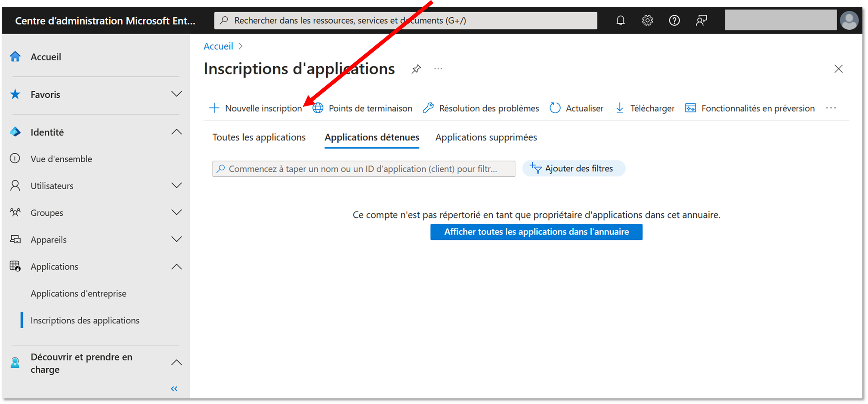Open Résolution des problèmes

481,108
